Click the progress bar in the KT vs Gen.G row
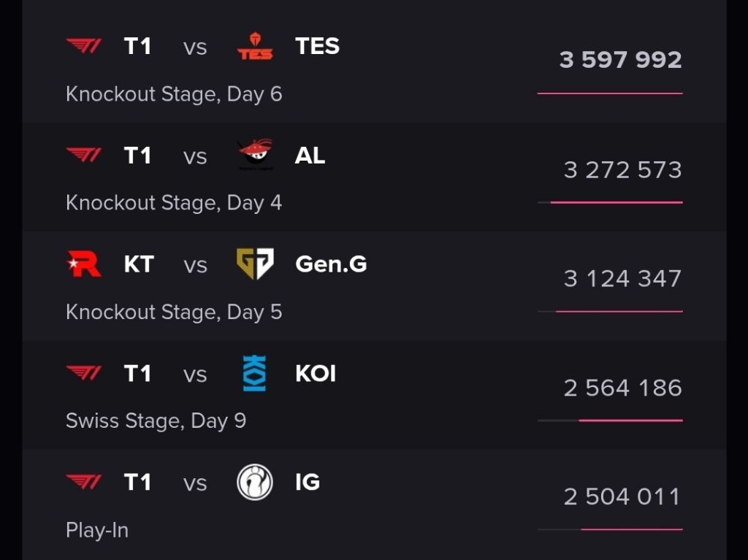Screen dimensions: 748x560 (609, 310)
